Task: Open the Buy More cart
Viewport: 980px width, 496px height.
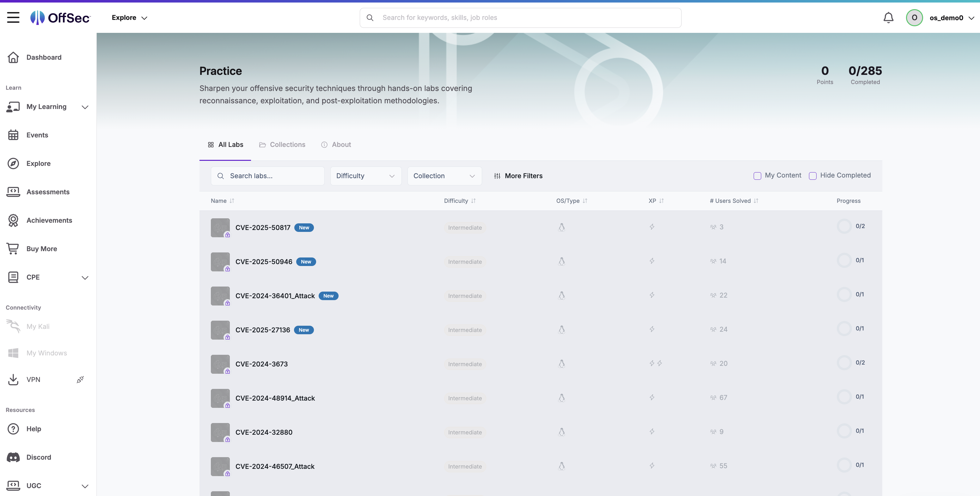Action: [x=41, y=249]
